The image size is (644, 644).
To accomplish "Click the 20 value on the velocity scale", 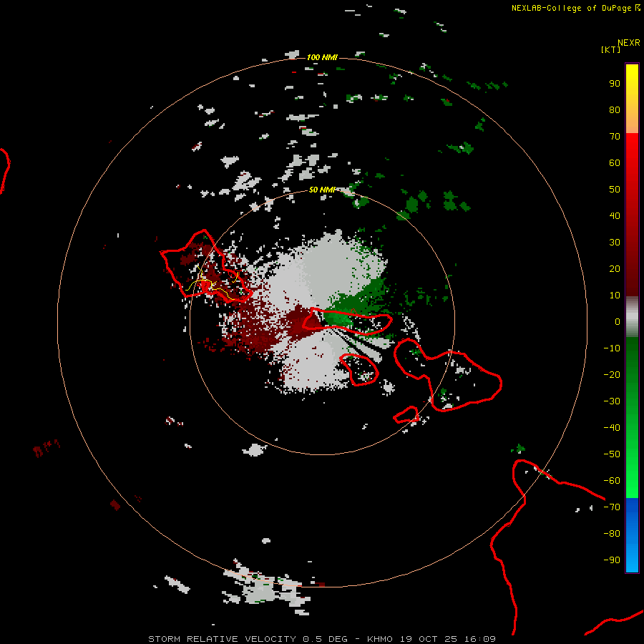I will (615, 268).
